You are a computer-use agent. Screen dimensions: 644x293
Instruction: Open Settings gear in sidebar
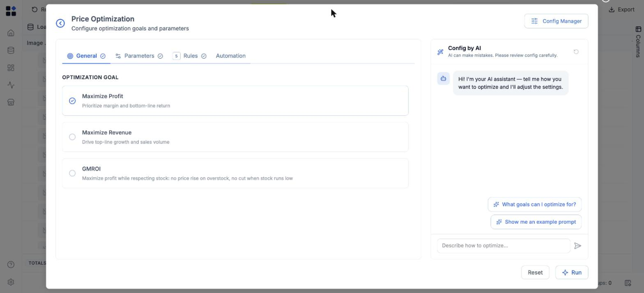pos(11,282)
